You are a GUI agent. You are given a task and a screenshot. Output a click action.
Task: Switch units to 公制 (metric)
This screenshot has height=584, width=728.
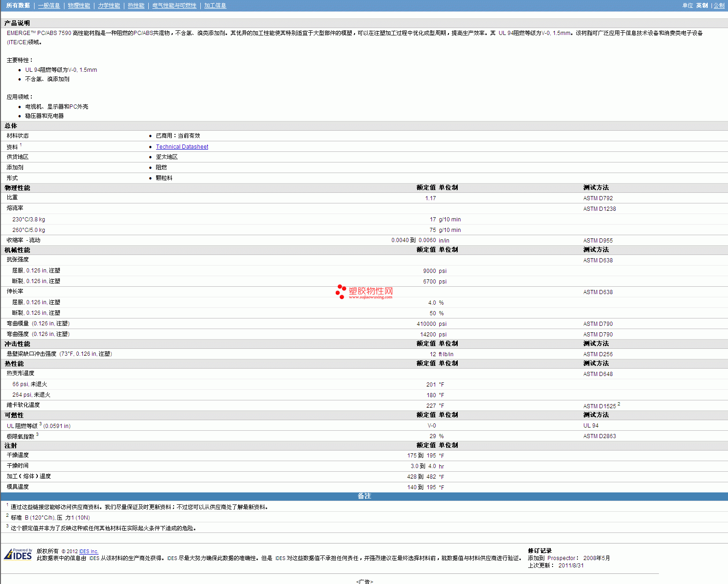(719, 6)
